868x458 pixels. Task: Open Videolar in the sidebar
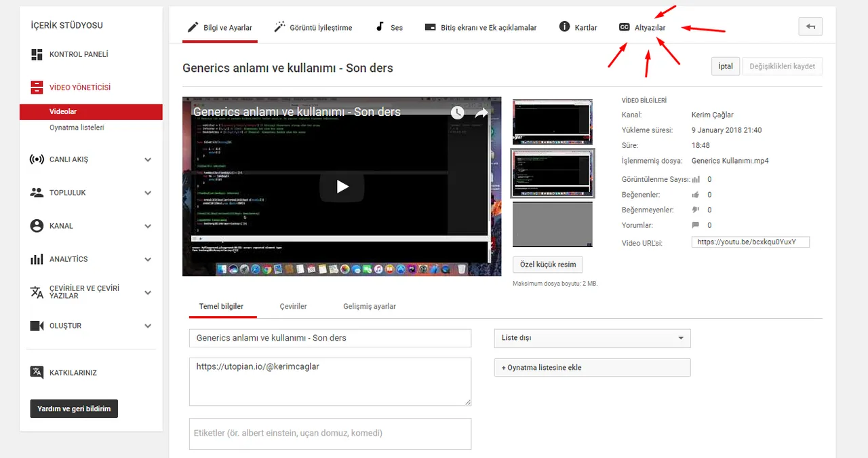[x=91, y=111]
